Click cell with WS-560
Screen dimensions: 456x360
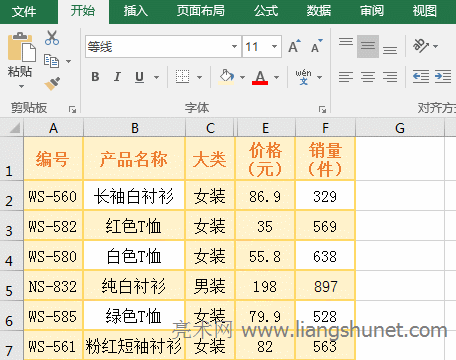point(53,196)
